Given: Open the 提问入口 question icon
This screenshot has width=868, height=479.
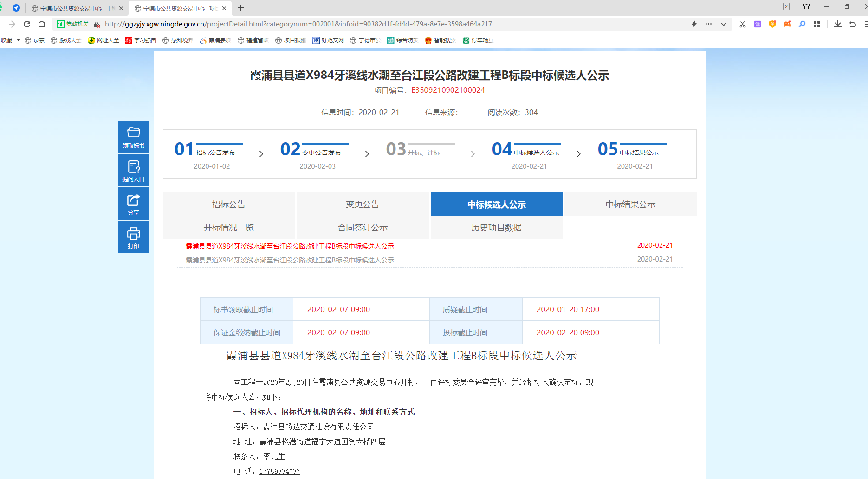Looking at the screenshot, I should tap(133, 167).
